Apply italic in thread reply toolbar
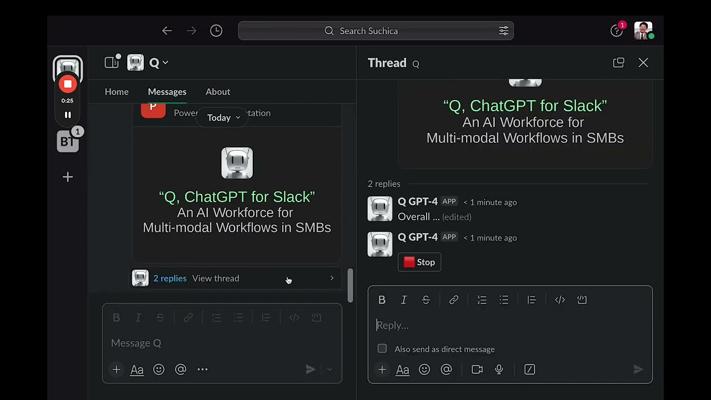Image resolution: width=711 pixels, height=400 pixels. point(404,300)
